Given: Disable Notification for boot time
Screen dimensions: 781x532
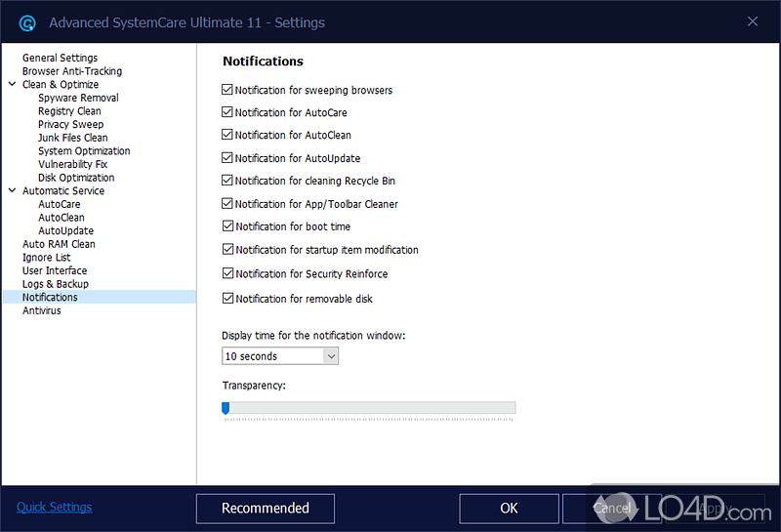Looking at the screenshot, I should click(227, 226).
